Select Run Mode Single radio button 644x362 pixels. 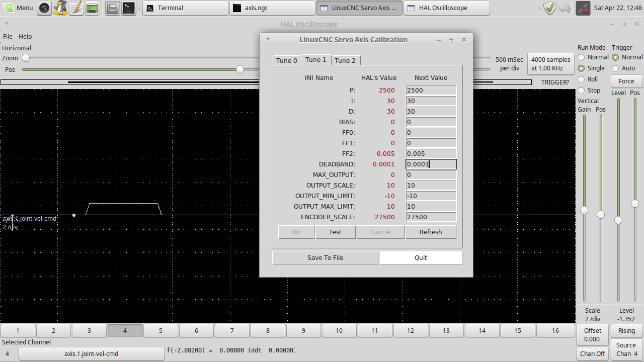coord(581,68)
